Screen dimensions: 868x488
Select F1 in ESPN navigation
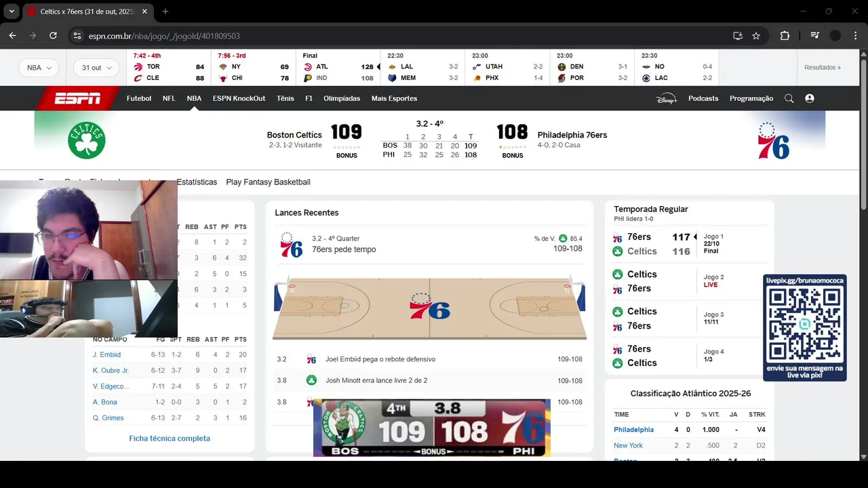pyautogui.click(x=309, y=98)
